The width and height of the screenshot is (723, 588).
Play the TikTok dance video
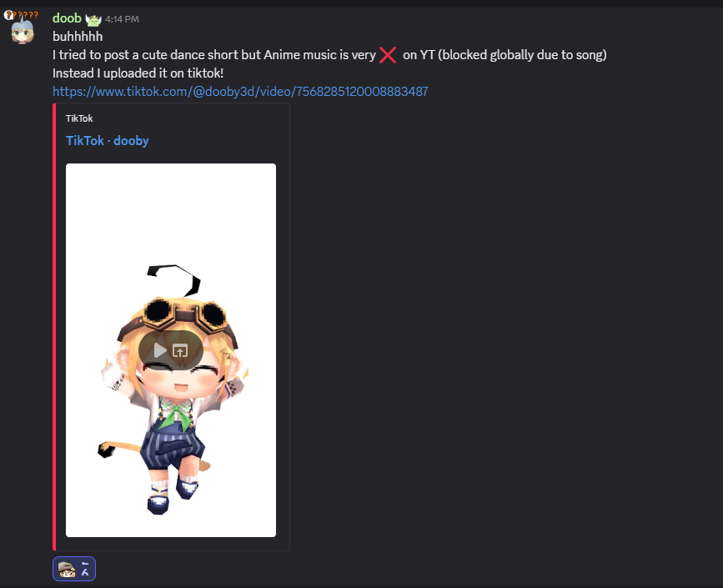[x=160, y=350]
